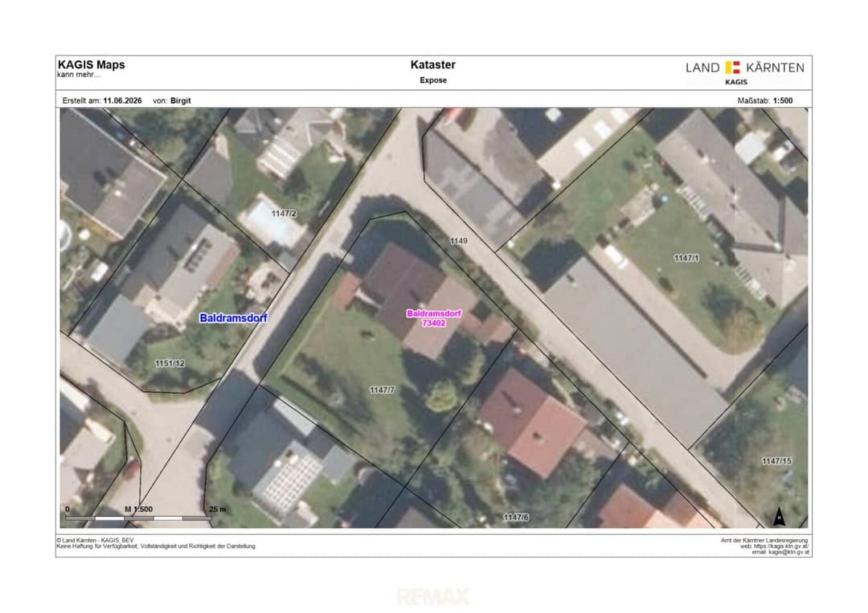Click the magenta Baldramsdorf 73402 label
This screenshot has width=868, height=613.
pos(433,318)
